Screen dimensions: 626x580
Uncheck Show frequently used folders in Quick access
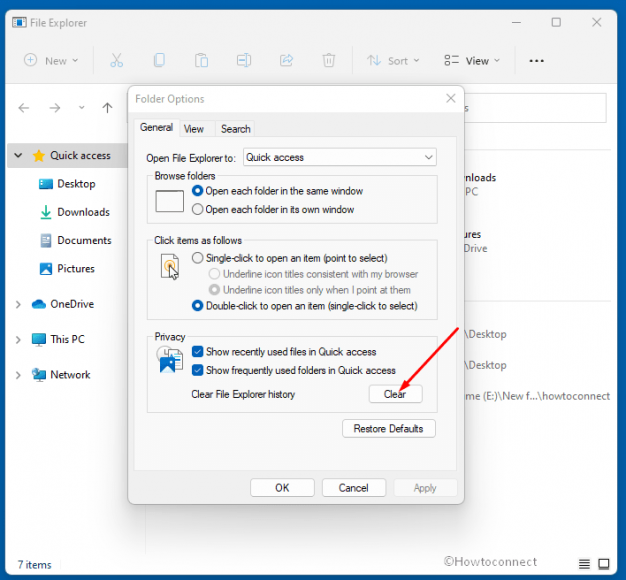coord(197,370)
